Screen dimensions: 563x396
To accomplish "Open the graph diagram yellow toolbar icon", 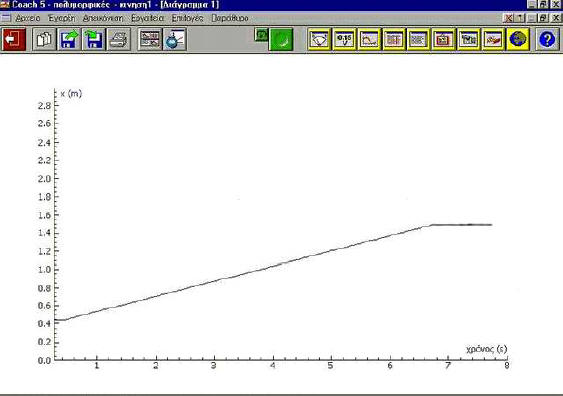I will point(369,39).
